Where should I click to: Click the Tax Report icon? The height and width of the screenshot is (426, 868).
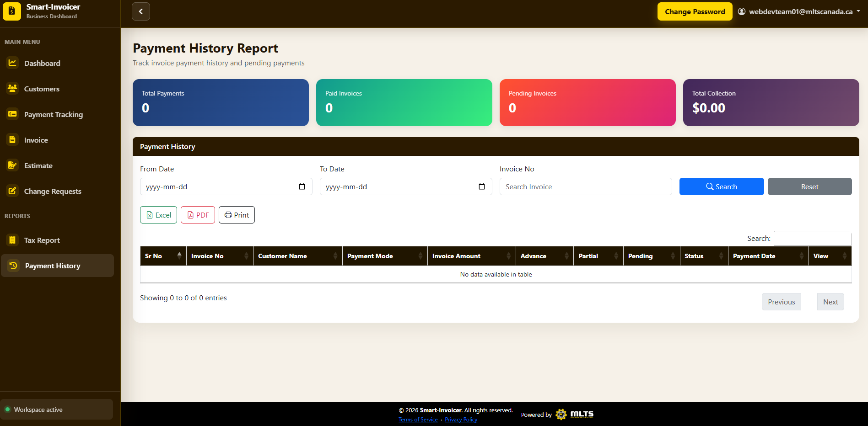[12, 240]
